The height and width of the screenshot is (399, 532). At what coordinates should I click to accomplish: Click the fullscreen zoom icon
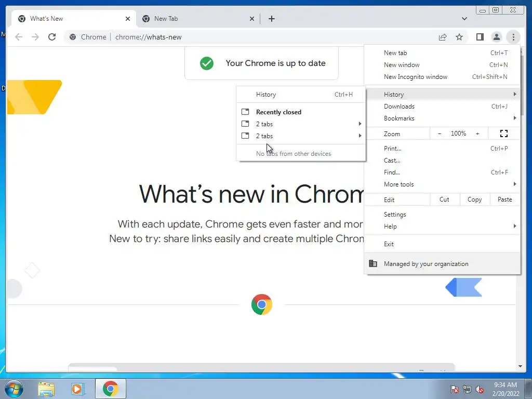[x=504, y=134]
